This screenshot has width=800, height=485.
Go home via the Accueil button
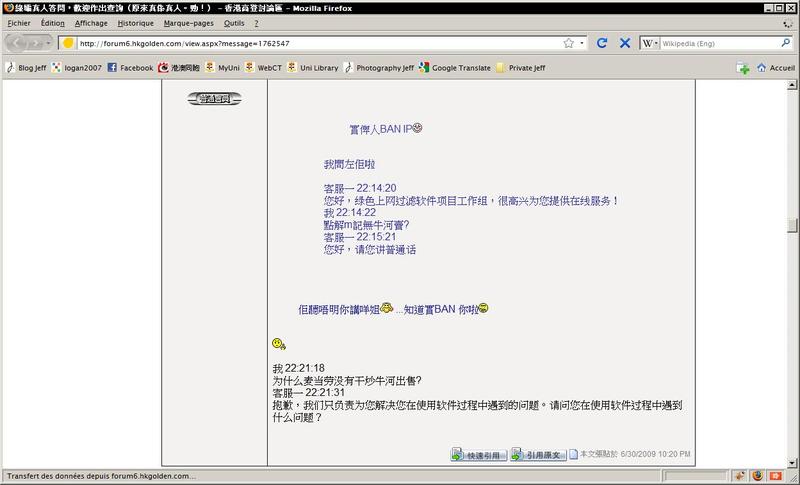pos(776,68)
